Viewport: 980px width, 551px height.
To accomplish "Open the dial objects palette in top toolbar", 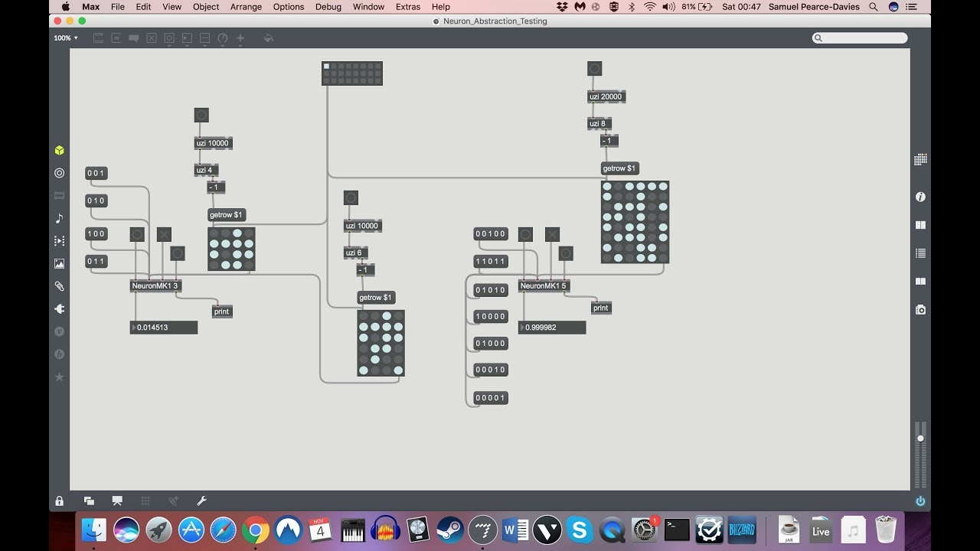I will coord(222,38).
